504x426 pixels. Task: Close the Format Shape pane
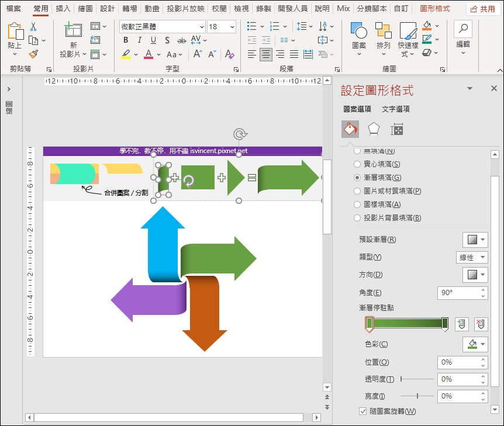coord(494,88)
